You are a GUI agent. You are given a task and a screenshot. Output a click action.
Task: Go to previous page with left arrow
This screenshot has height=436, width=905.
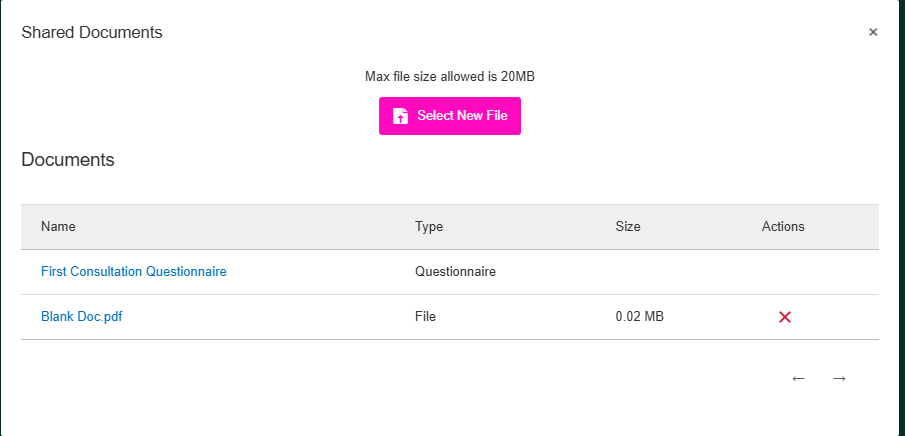click(798, 378)
